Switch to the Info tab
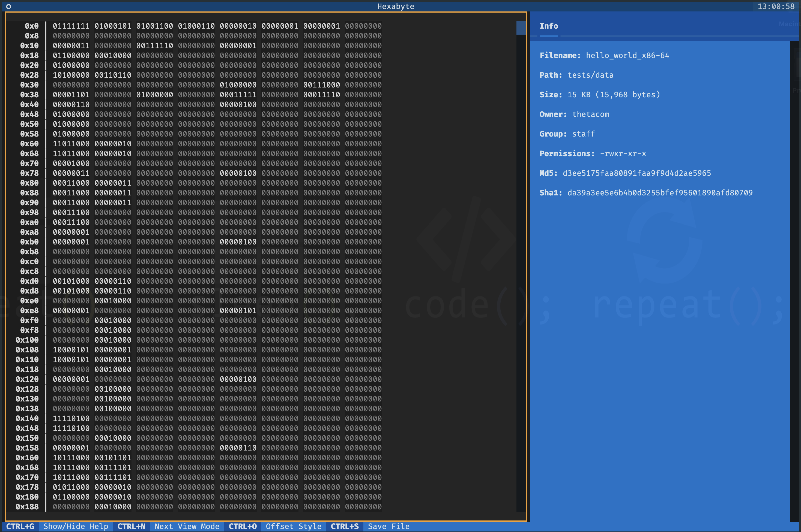The image size is (801, 532). 548,26
